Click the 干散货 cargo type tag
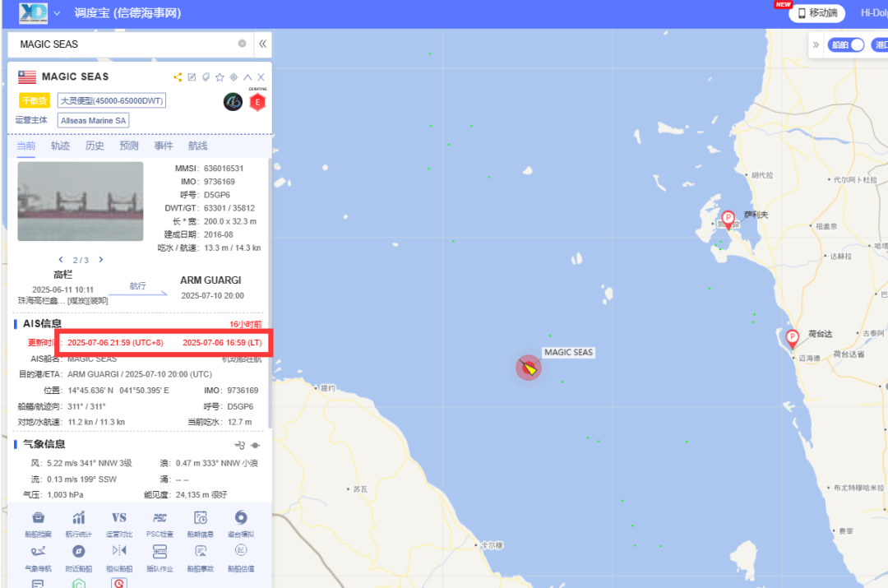The width and height of the screenshot is (888, 588). [x=35, y=101]
